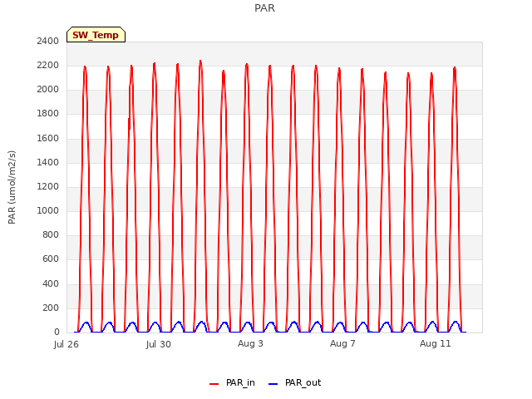Click the Jul 26 x-axis label
The height and width of the screenshot is (399, 532).
[x=66, y=344]
